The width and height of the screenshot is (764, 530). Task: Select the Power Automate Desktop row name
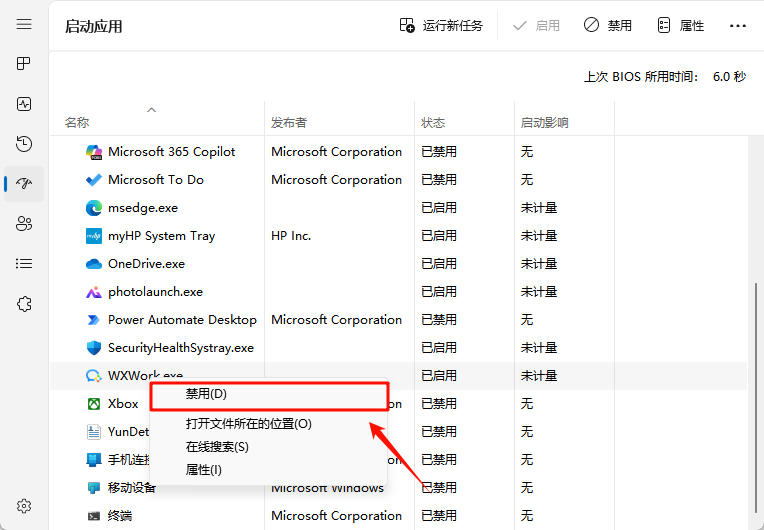coord(182,320)
